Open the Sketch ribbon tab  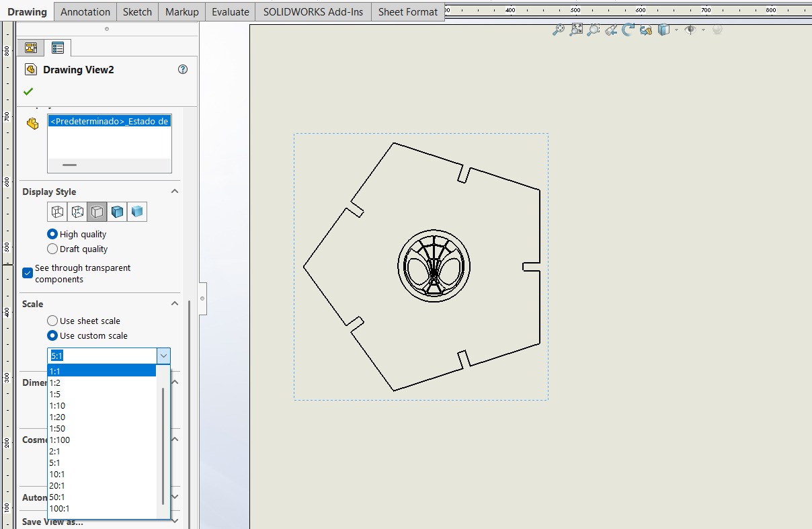pyautogui.click(x=137, y=11)
